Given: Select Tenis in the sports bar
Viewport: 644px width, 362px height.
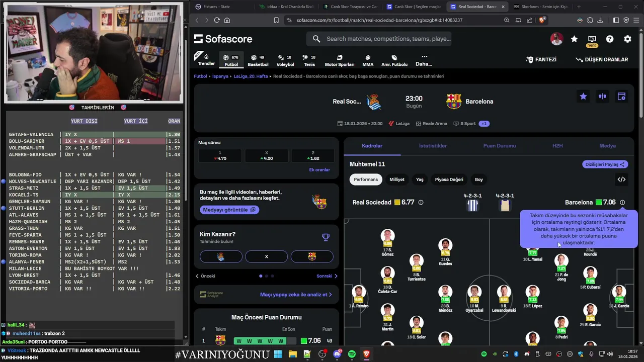Looking at the screenshot, I should (x=309, y=60).
